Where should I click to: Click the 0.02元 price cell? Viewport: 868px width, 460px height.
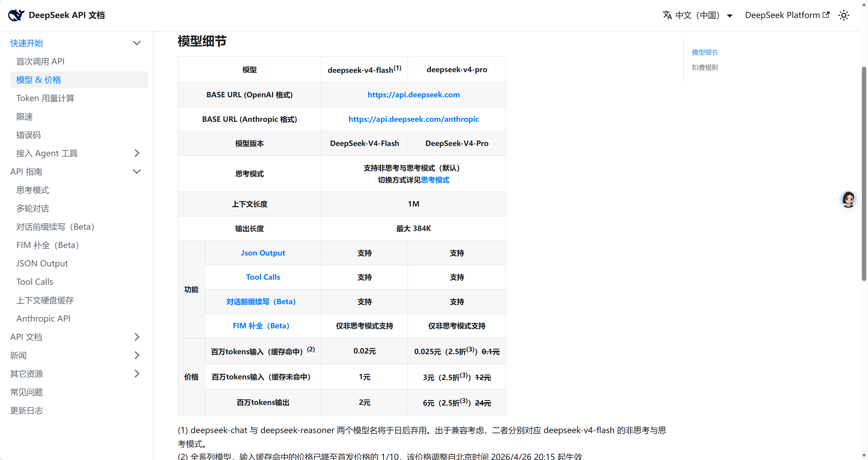[x=364, y=351]
